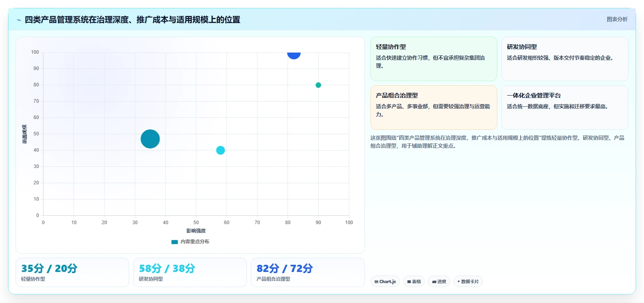The width and height of the screenshot is (644, 303).
Task: Open the 产品组合治理型 card
Action: coord(434,108)
